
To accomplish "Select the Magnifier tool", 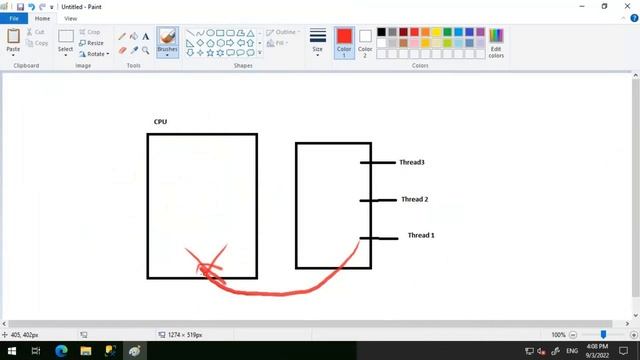I will click(146, 50).
